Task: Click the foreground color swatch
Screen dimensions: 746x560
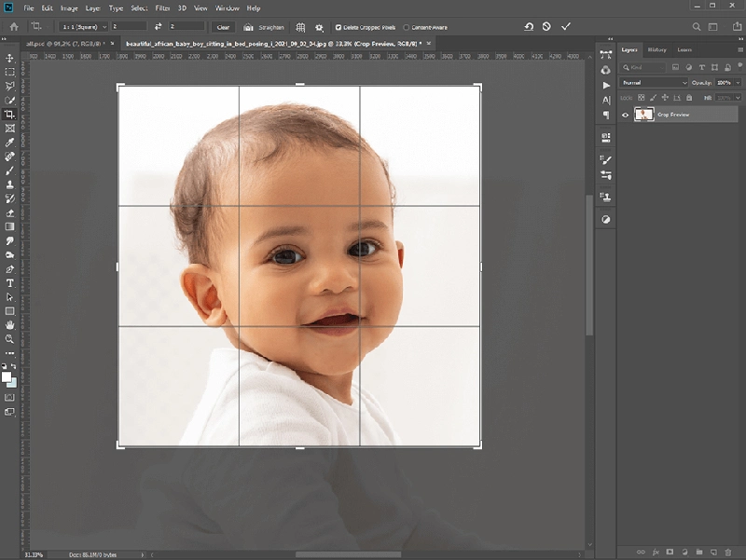Action: [7, 377]
